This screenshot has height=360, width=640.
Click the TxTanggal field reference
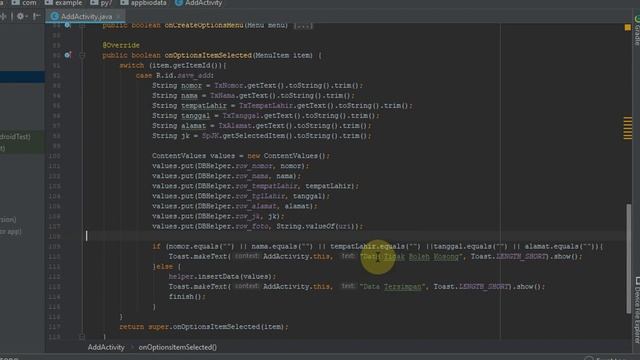[x=241, y=116]
